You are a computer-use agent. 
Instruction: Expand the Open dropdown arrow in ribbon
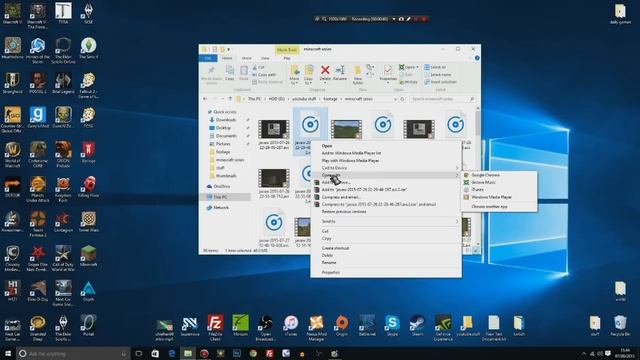(x=418, y=67)
